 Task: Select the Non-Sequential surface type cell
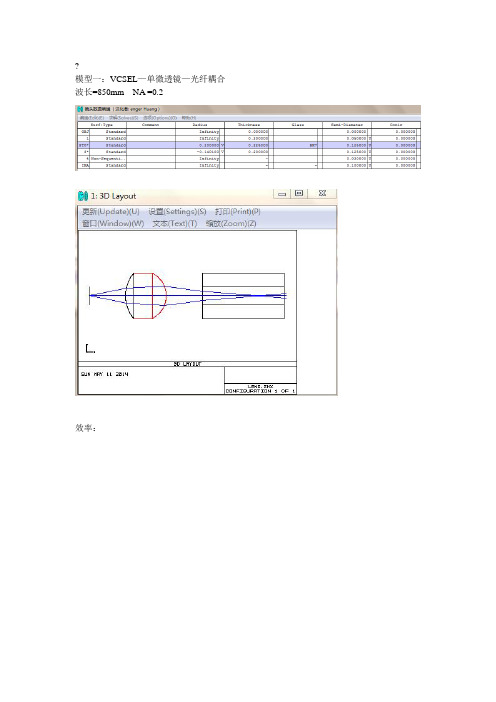pyautogui.click(x=108, y=158)
